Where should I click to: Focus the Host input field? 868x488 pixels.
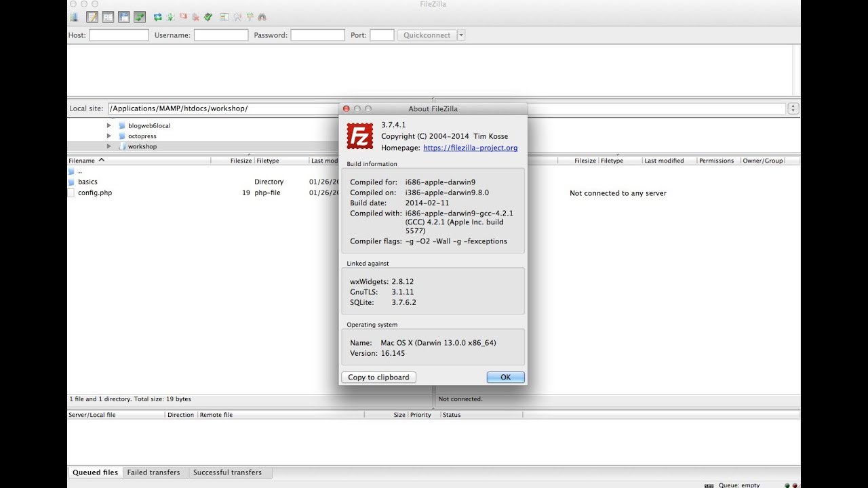coord(119,35)
